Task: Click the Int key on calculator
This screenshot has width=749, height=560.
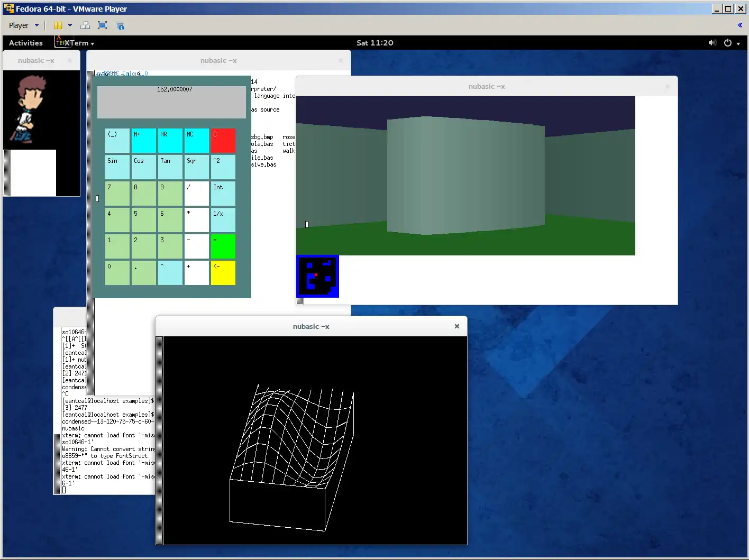Action: click(x=223, y=194)
